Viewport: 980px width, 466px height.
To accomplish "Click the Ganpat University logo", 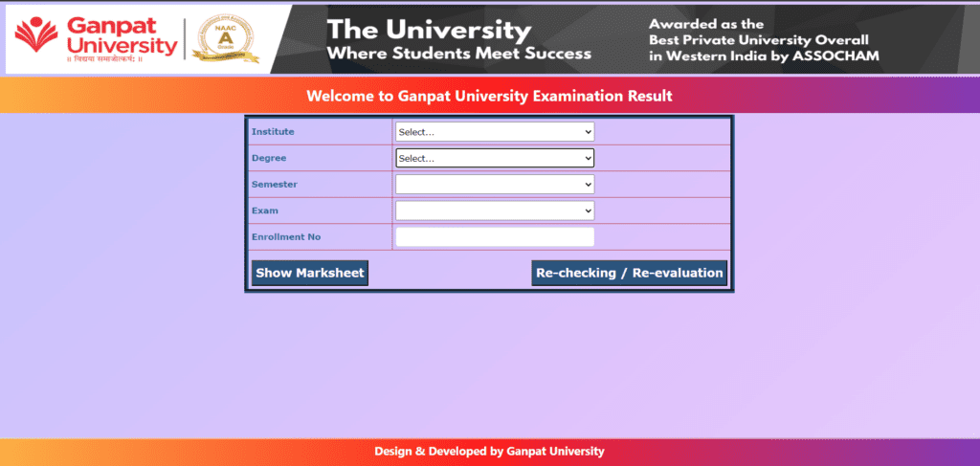I will coord(97,38).
